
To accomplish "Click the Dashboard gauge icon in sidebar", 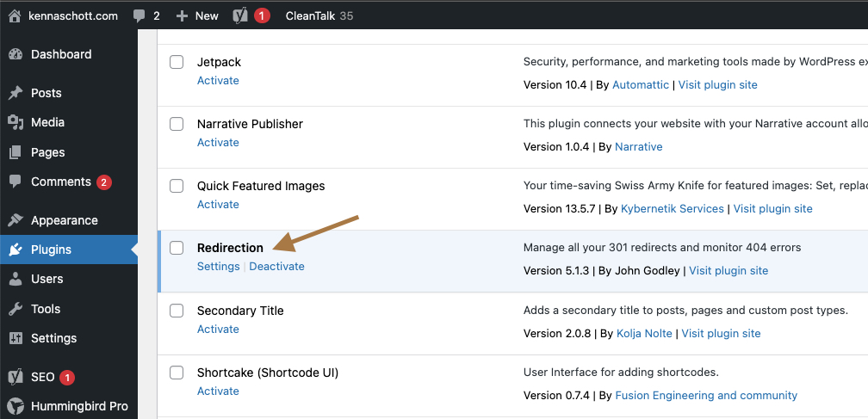I will click(15, 54).
